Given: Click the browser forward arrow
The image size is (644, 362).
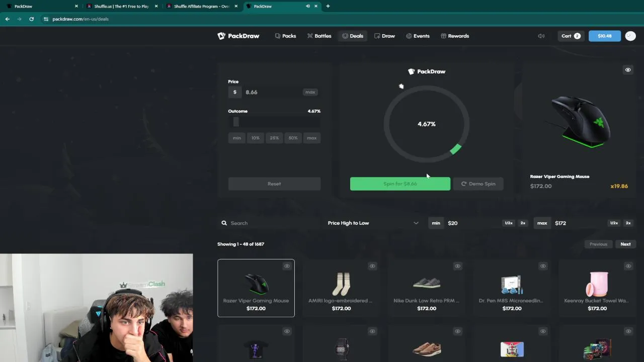Looking at the screenshot, I should pos(20,19).
